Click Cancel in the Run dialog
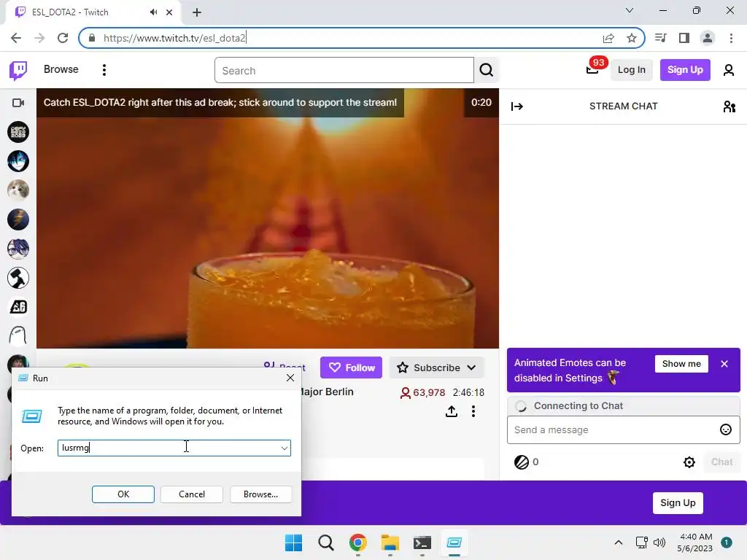 coord(192,494)
